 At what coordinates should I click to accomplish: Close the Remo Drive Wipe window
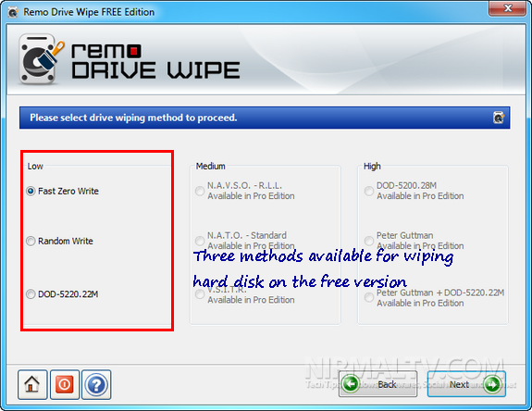[x=508, y=8]
